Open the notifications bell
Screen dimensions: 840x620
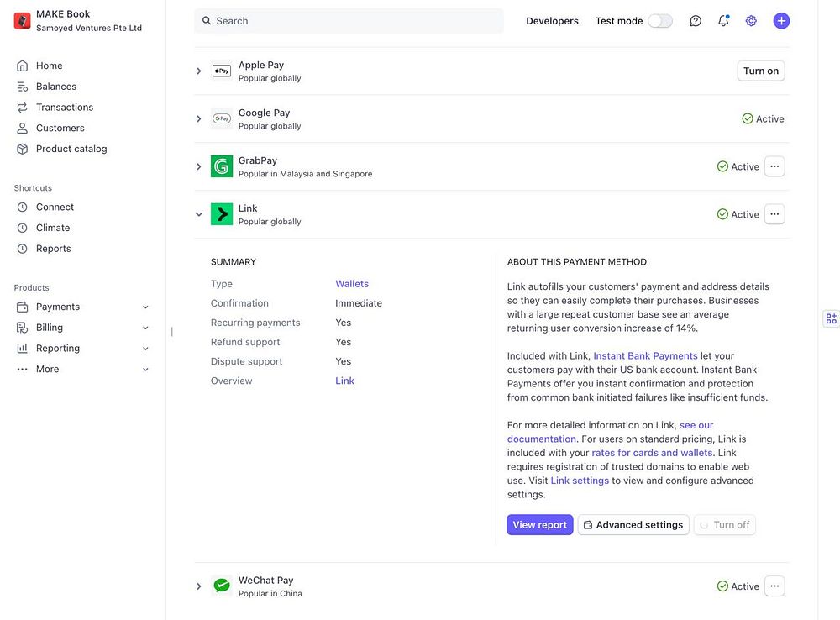(x=723, y=21)
